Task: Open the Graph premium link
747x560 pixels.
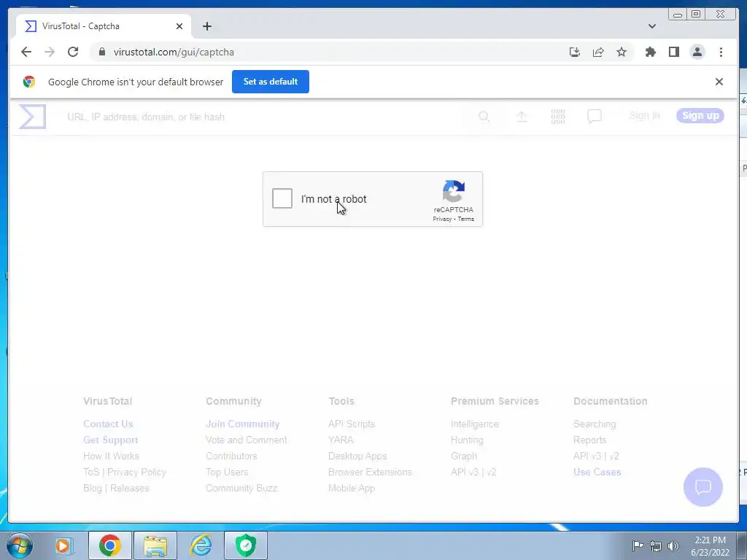Action: pos(464,456)
